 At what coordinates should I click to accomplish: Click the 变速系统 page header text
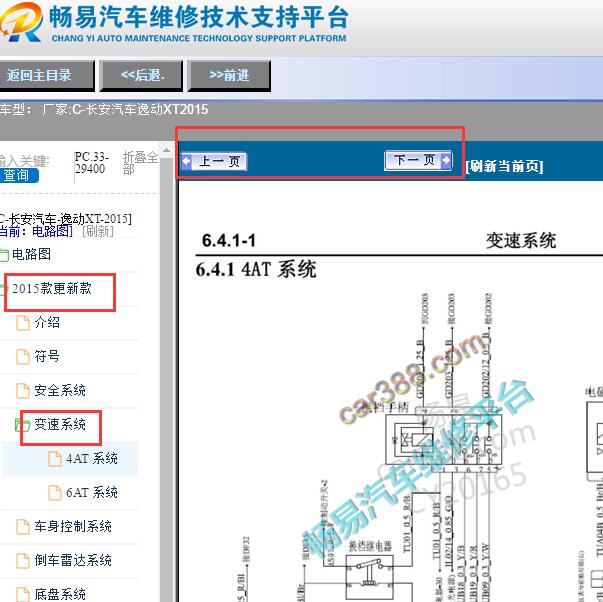(521, 241)
